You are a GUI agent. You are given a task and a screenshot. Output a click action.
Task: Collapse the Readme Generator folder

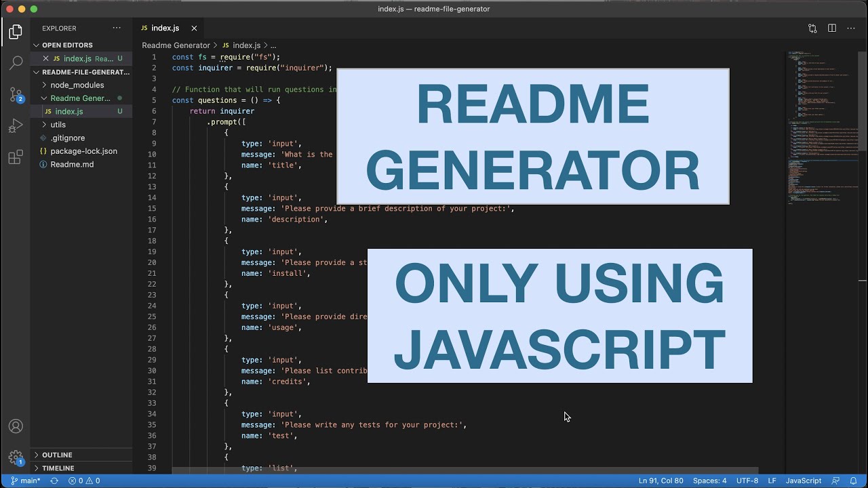(80, 98)
